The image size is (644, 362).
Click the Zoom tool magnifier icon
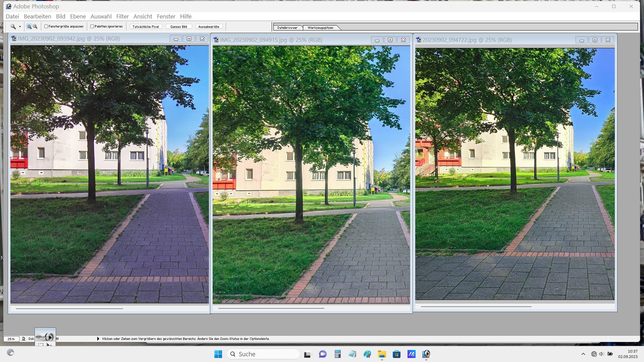[13, 26]
